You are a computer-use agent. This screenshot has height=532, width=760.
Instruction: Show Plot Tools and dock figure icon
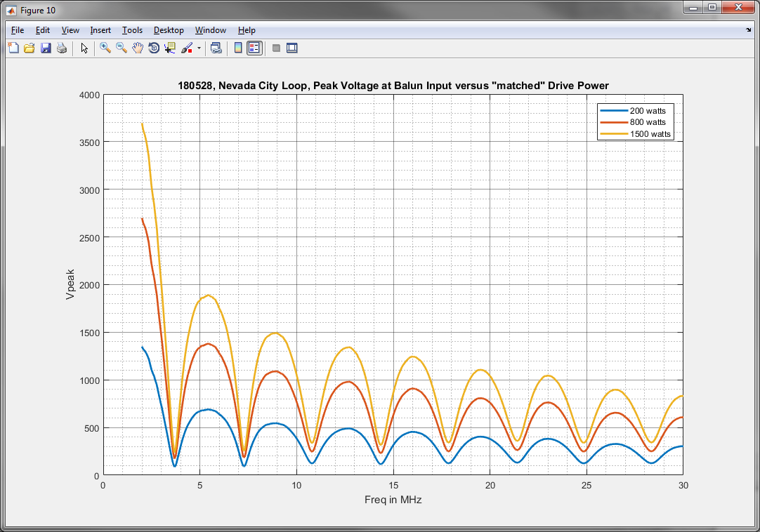pyautogui.click(x=291, y=48)
